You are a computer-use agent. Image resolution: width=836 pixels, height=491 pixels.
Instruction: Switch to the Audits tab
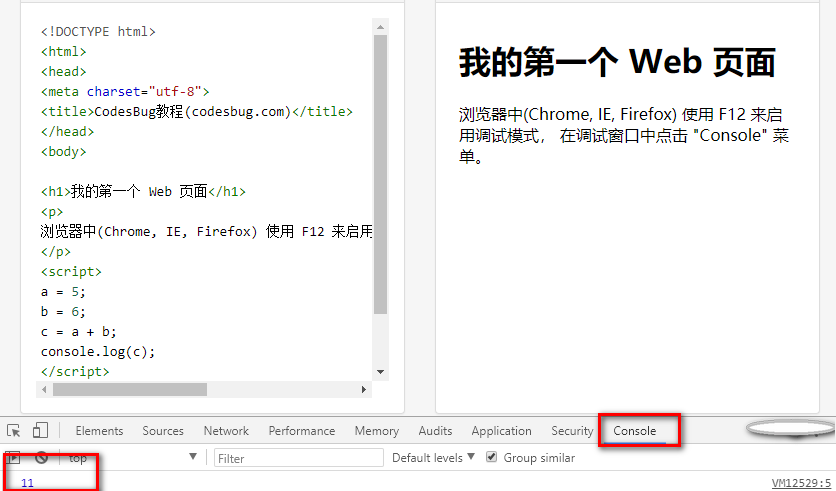pyautogui.click(x=435, y=431)
